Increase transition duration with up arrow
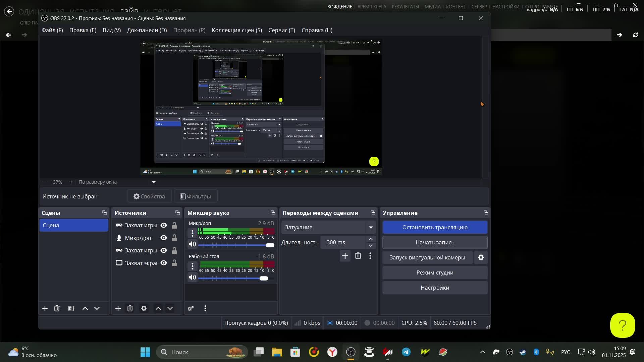 tap(371, 239)
